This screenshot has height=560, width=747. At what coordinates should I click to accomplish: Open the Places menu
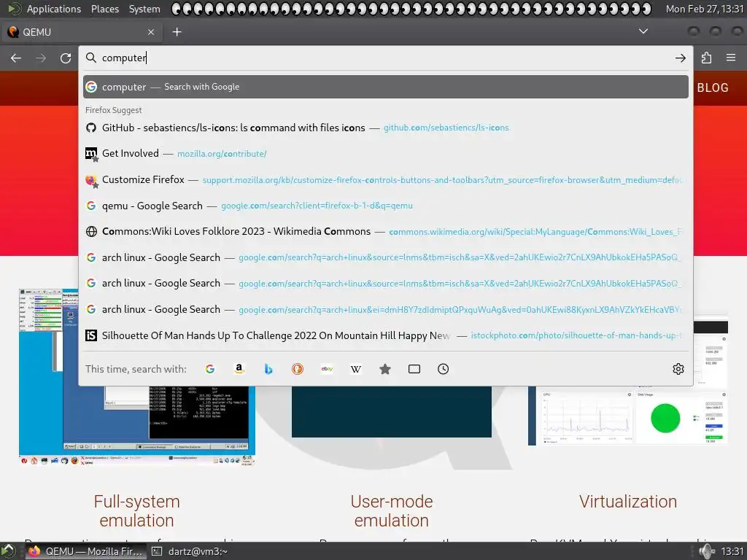[x=105, y=9]
